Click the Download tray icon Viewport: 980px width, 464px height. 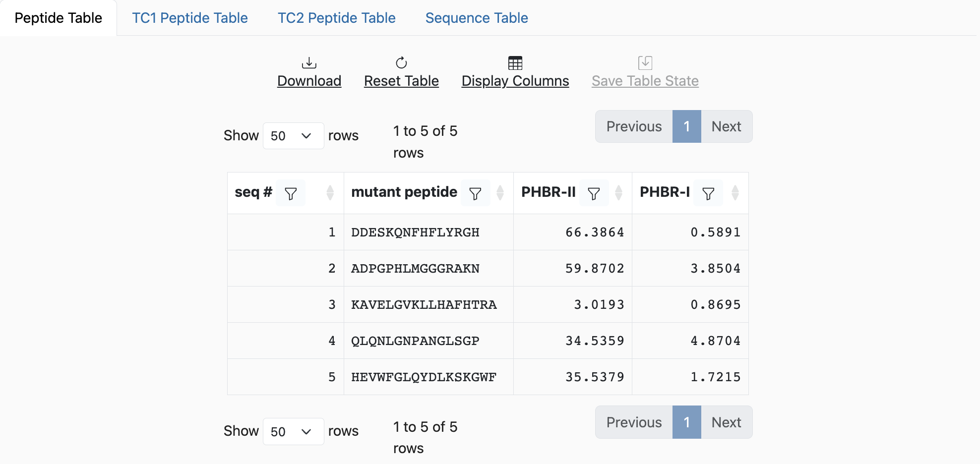(309, 63)
